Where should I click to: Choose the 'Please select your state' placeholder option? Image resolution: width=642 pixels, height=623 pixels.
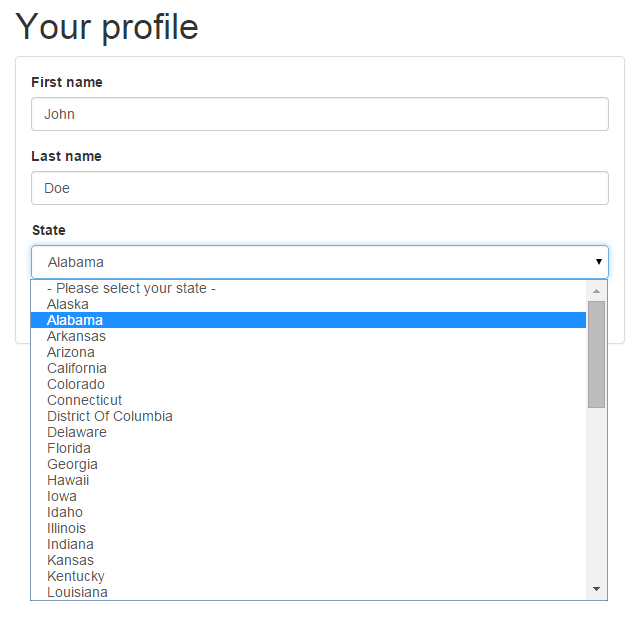pyautogui.click(x=308, y=288)
